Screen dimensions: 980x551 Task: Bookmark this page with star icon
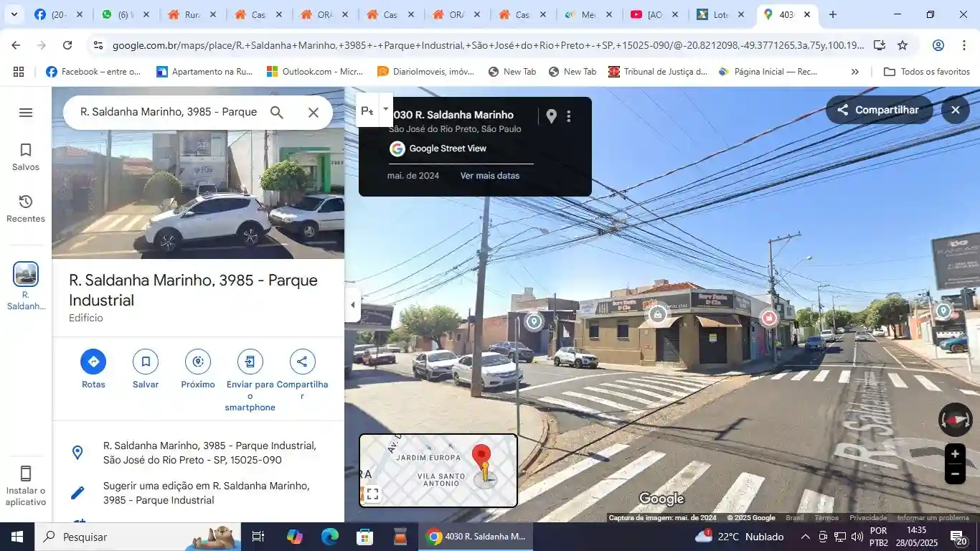pyautogui.click(x=903, y=45)
